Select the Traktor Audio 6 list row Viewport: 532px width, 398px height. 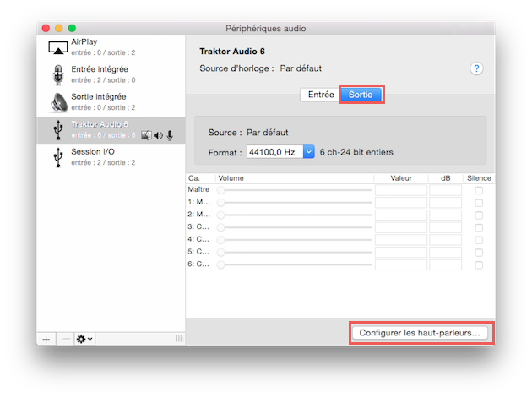click(x=111, y=130)
